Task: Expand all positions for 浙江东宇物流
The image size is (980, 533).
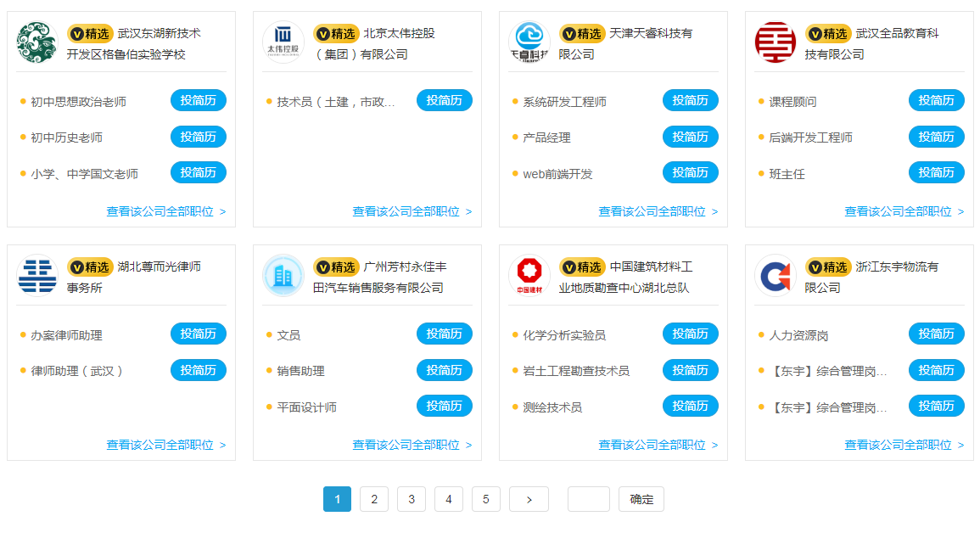Action: pos(904,445)
